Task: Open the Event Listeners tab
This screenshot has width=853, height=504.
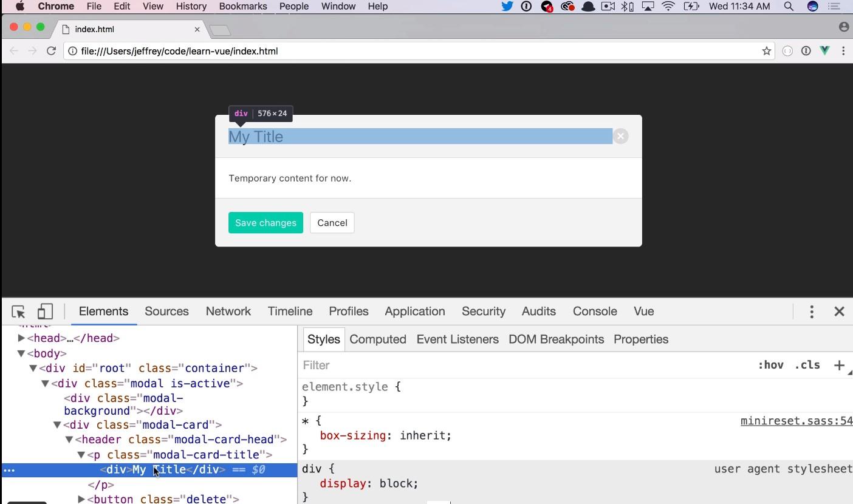Action: point(457,339)
